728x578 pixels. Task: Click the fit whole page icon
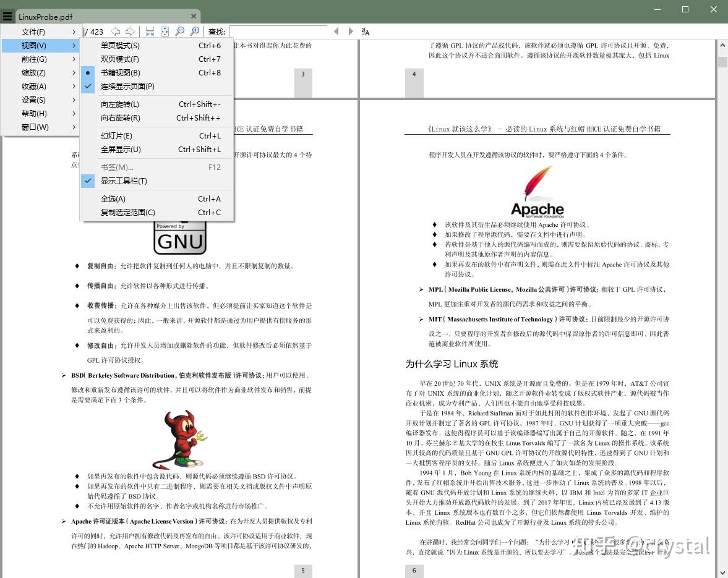click(x=165, y=32)
